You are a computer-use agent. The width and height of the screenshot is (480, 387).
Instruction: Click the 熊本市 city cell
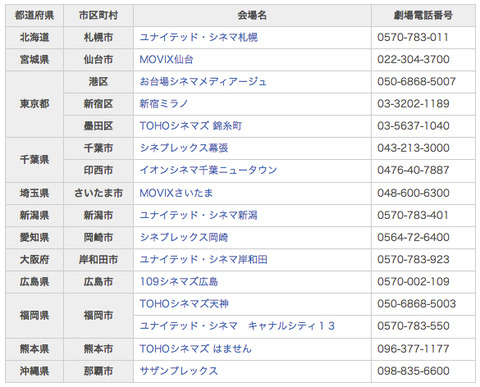[x=98, y=349]
